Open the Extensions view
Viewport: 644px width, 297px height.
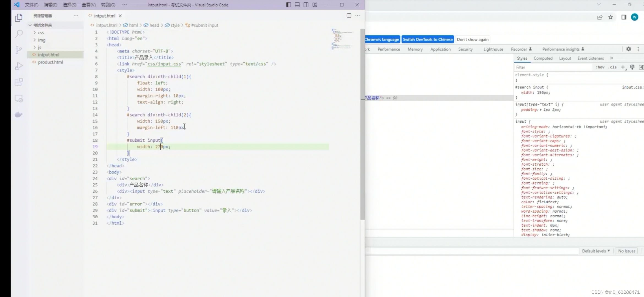[18, 82]
